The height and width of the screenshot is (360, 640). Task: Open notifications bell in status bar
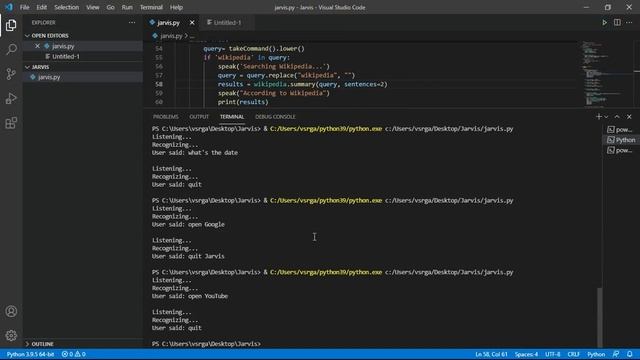[x=629, y=354]
